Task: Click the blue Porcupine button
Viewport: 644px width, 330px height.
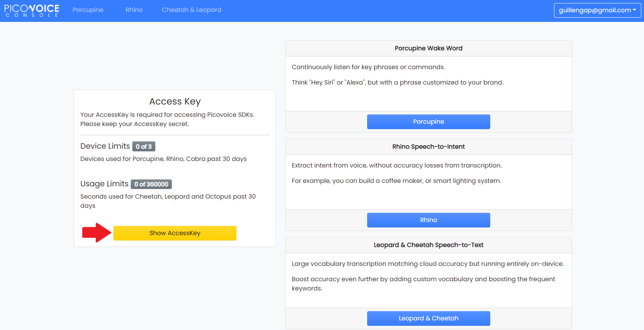Action: tap(429, 122)
